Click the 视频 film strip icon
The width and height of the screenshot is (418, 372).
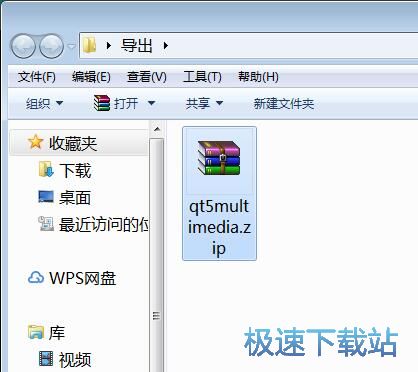click(46, 359)
